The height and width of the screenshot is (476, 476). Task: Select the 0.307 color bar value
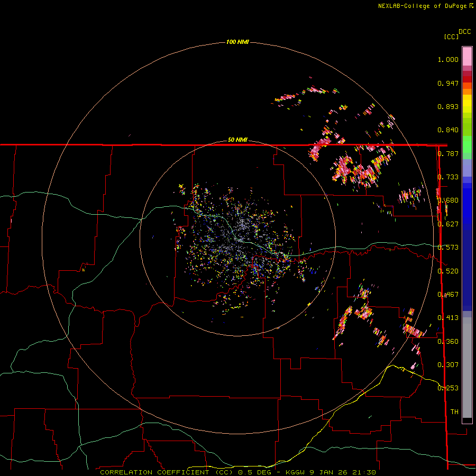click(x=448, y=365)
